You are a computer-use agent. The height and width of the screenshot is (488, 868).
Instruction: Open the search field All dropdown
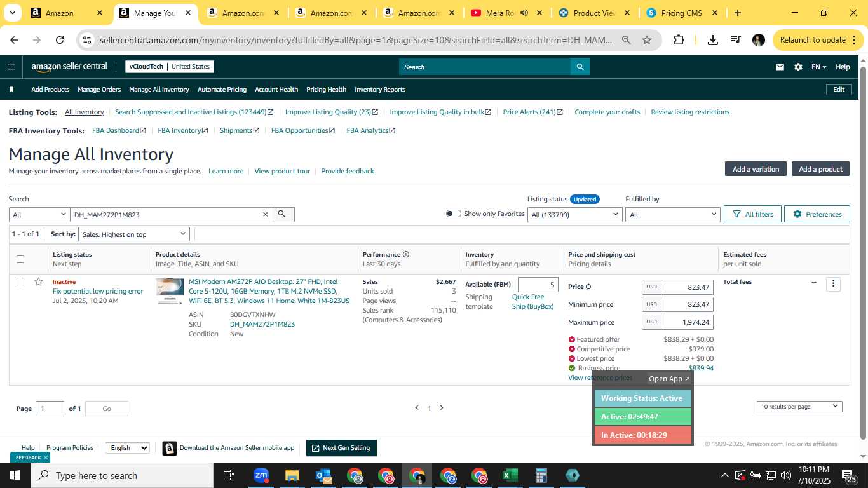39,215
